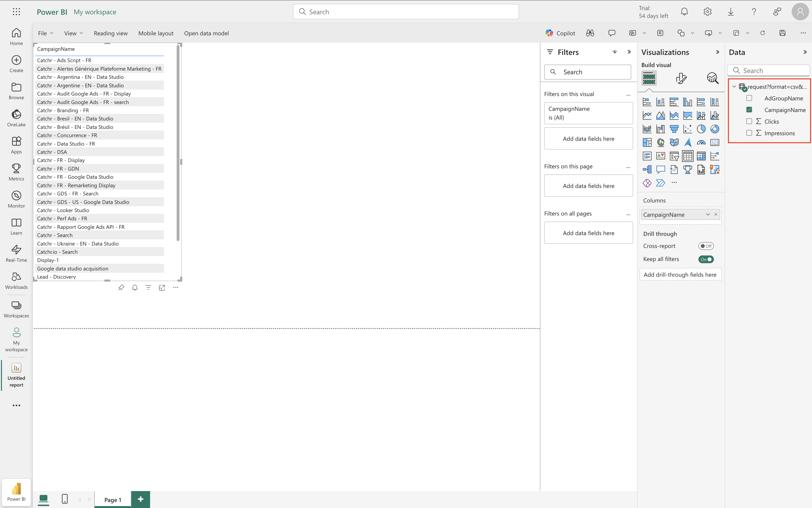The width and height of the screenshot is (812, 508).
Task: Click the binoculars Explore icon
Action: click(x=590, y=33)
